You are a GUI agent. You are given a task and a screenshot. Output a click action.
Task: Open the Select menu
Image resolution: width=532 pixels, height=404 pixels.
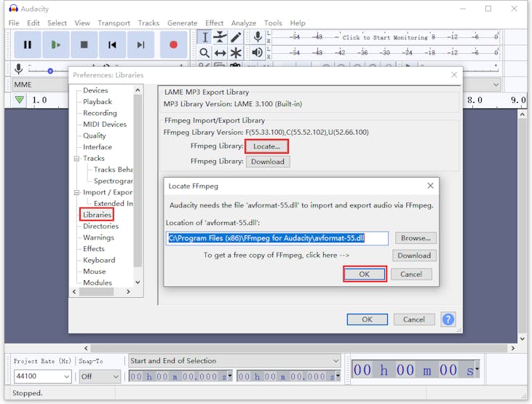(57, 23)
